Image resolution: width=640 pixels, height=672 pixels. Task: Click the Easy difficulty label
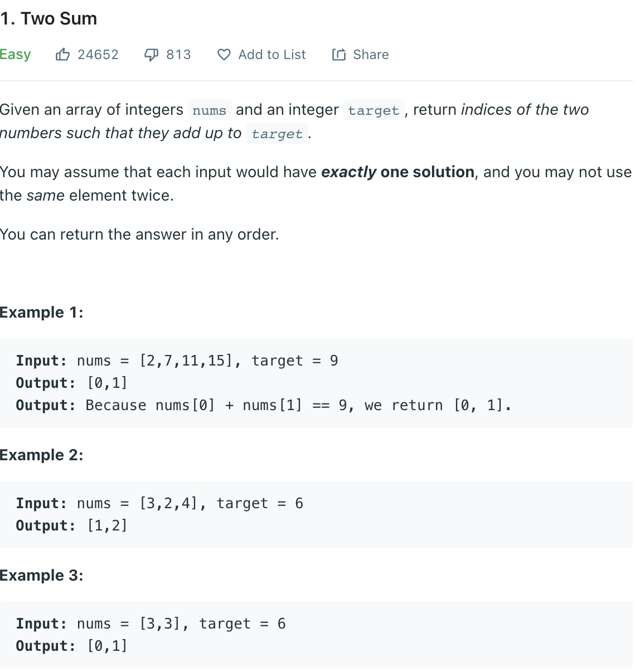(x=16, y=55)
